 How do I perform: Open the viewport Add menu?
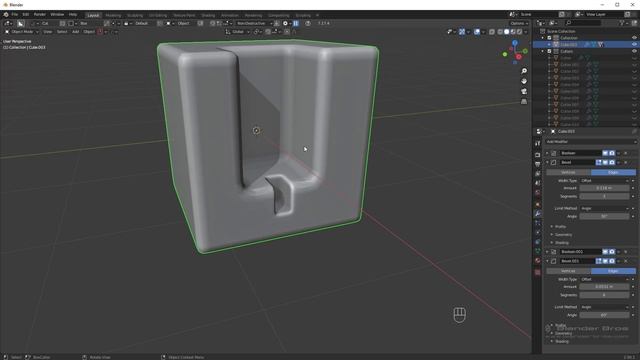point(76,31)
